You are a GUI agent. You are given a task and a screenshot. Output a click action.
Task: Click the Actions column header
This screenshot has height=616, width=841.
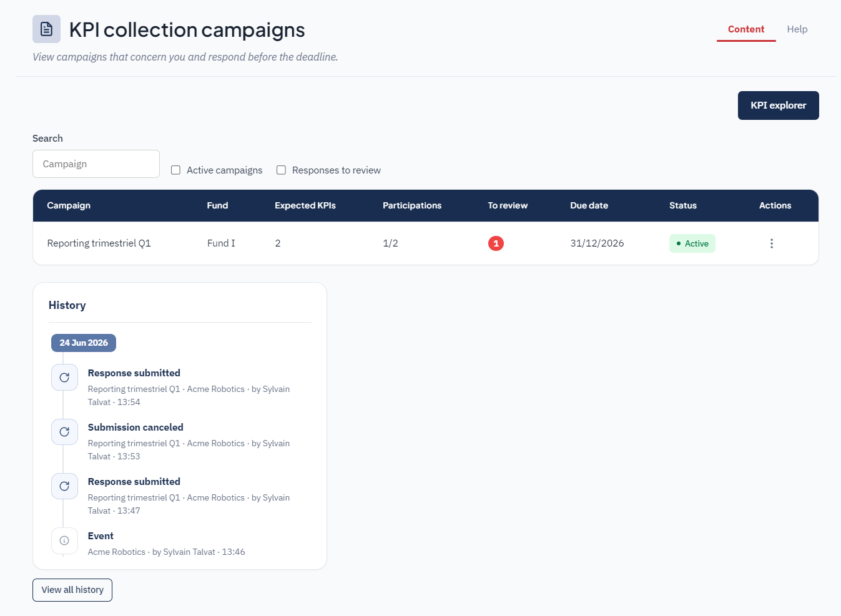point(775,205)
